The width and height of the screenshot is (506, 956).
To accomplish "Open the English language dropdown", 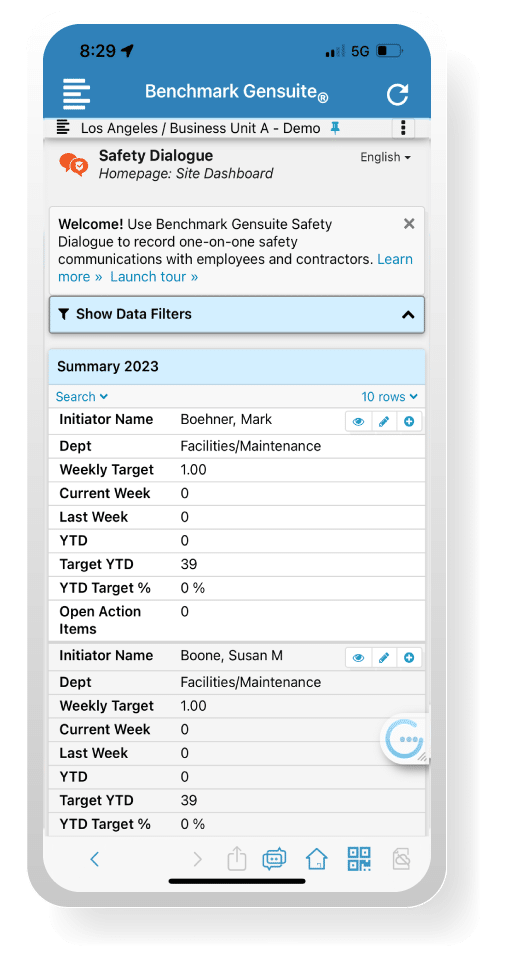I will (x=385, y=157).
